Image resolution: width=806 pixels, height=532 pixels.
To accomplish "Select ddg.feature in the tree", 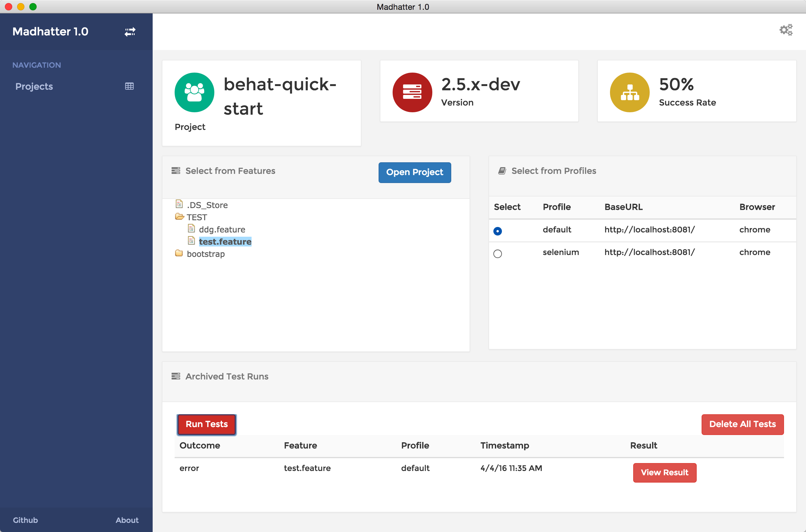I will [222, 230].
